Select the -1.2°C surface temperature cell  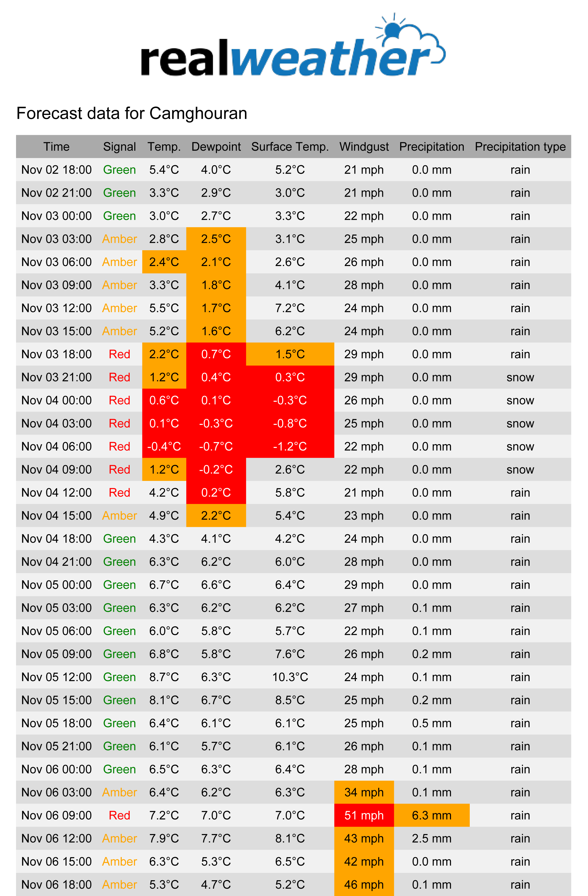290,446
